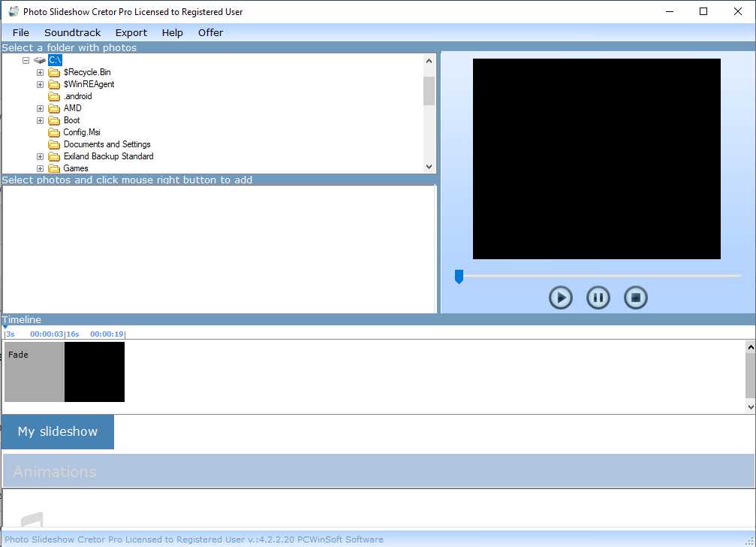The width and height of the screenshot is (756, 547).
Task: Expand the Games folder node
Action: pos(40,169)
